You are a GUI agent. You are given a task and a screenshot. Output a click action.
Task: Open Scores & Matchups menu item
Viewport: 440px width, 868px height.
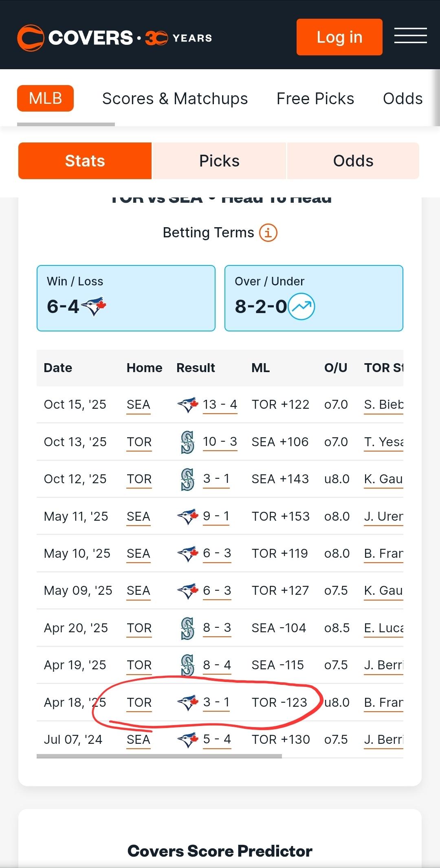point(175,99)
